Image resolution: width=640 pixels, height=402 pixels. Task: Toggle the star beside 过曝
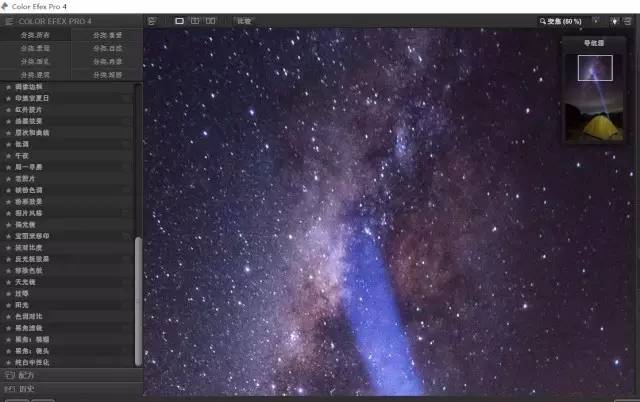8,293
